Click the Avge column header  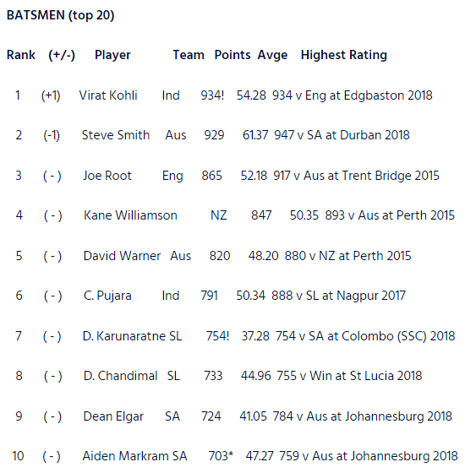272,55
